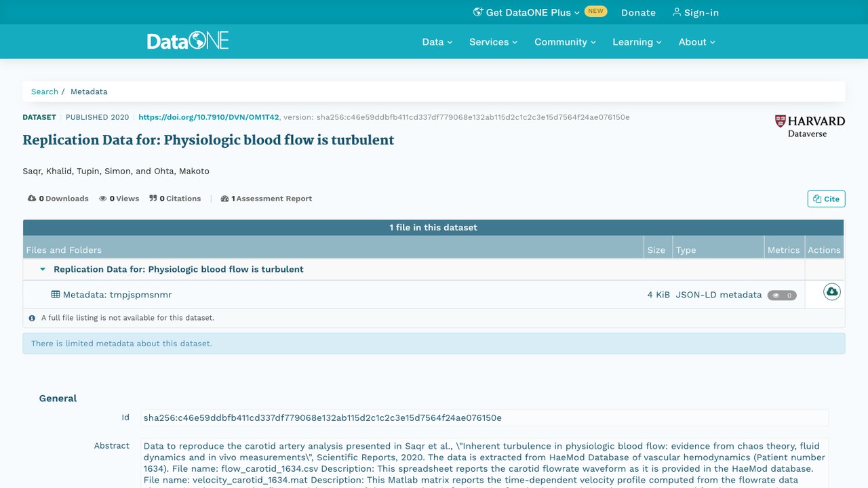Click the views metric badge for tmpjspmsnmr
The height and width of the screenshot is (488, 868).
tap(782, 296)
